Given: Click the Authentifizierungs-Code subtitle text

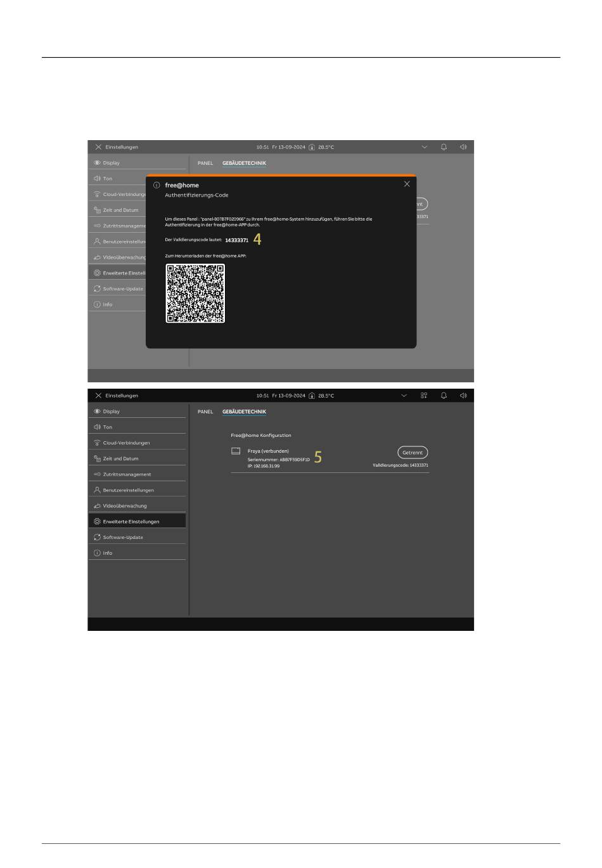Looking at the screenshot, I should pyautogui.click(x=196, y=195).
